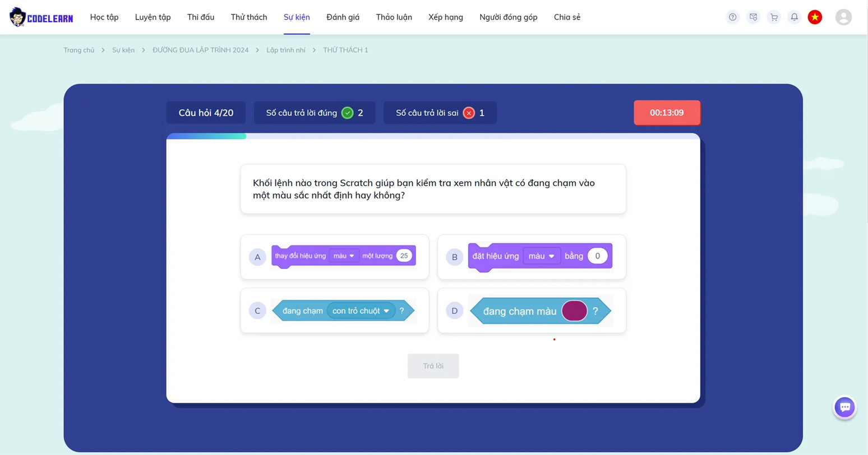This screenshot has width=868, height=455.
Task: Click the purple color swatch in block D
Action: coord(574,310)
